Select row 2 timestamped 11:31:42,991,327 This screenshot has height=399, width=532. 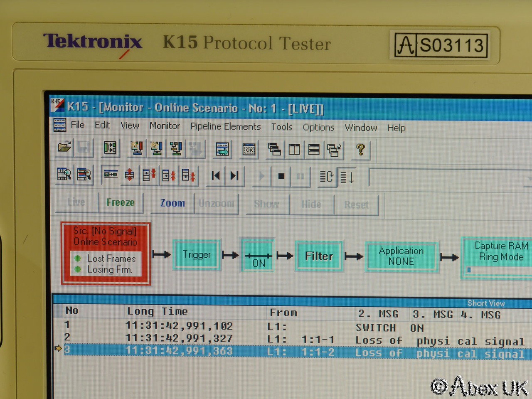293,339
